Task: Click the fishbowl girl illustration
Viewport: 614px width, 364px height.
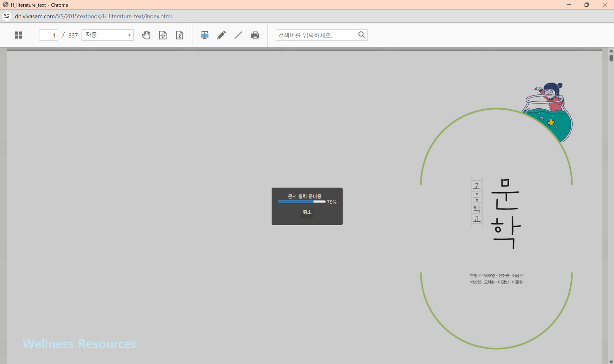Action: (x=548, y=112)
